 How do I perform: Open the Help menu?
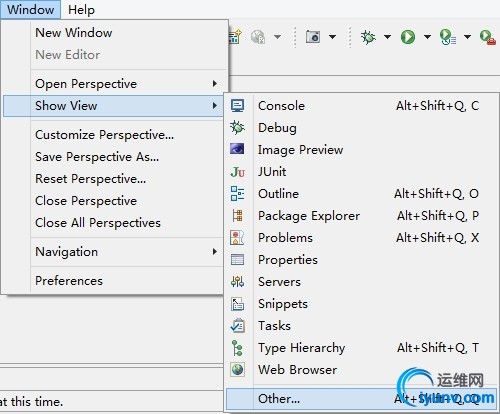tap(81, 9)
